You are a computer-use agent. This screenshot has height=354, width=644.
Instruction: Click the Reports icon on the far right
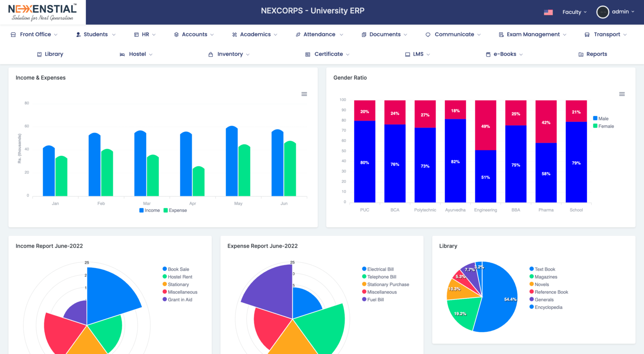pos(581,54)
